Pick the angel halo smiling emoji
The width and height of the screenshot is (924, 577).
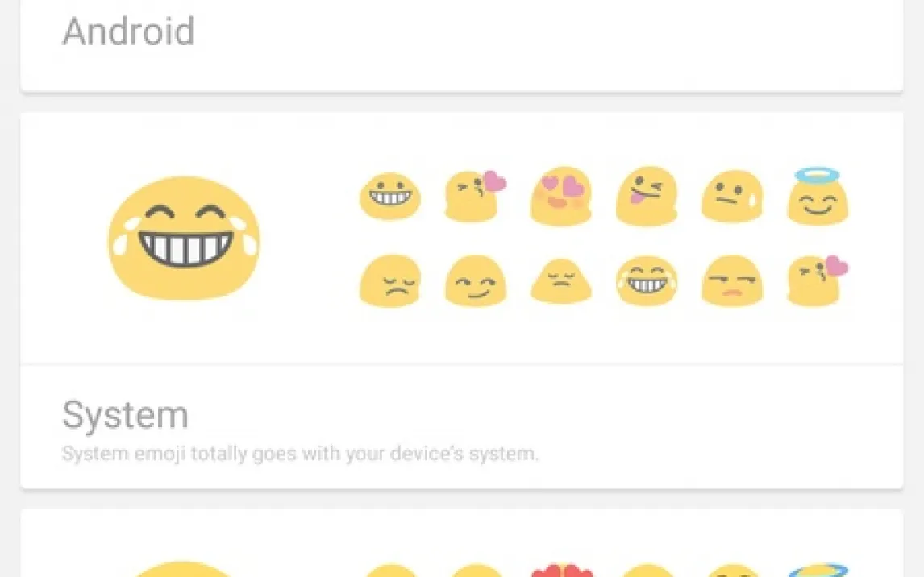coord(818,196)
